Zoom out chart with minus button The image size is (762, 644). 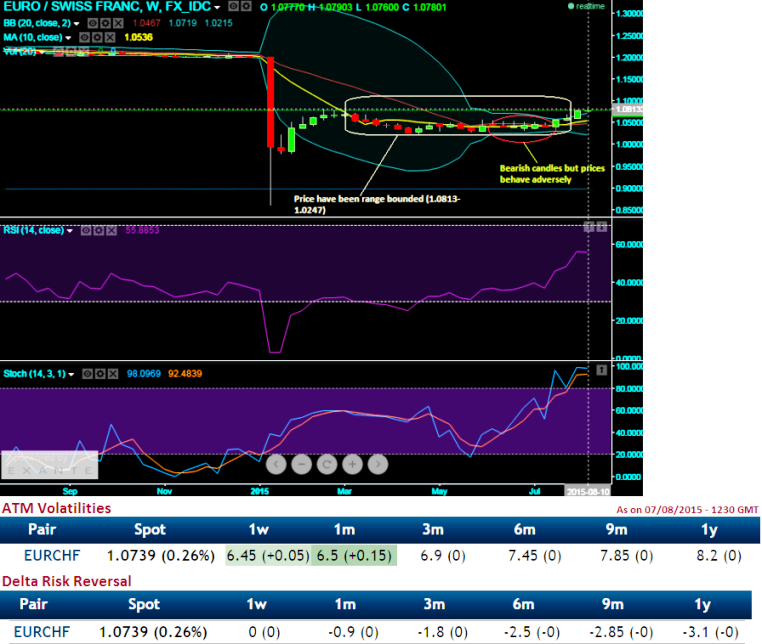[301, 465]
